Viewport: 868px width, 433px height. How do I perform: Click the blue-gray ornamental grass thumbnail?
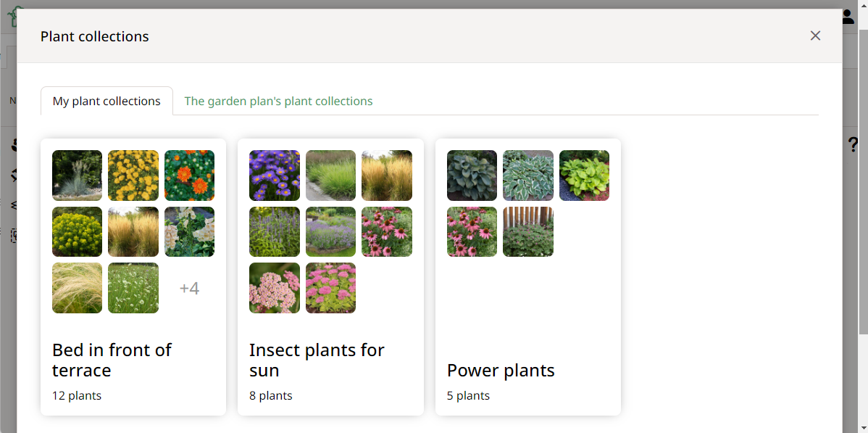coord(77,176)
